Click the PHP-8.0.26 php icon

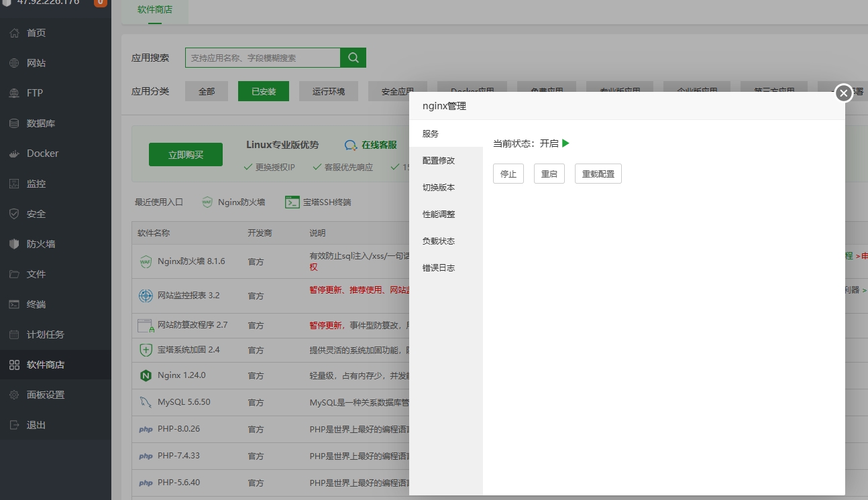click(x=146, y=430)
